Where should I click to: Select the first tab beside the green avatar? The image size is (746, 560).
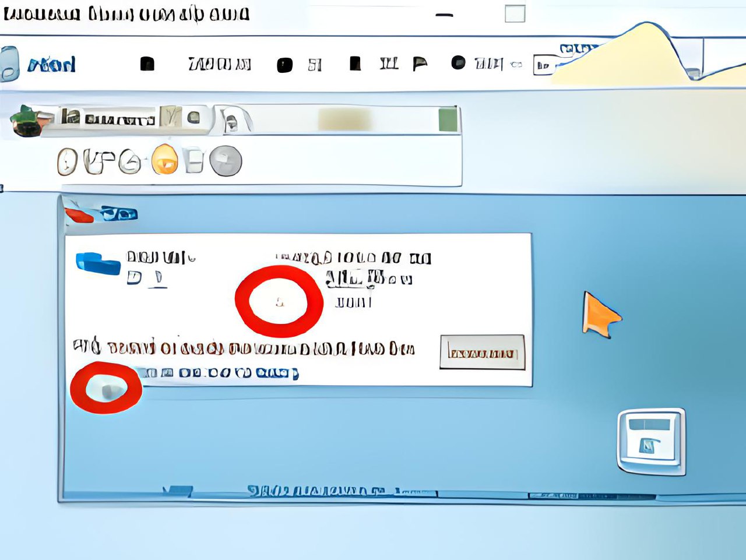click(x=108, y=118)
